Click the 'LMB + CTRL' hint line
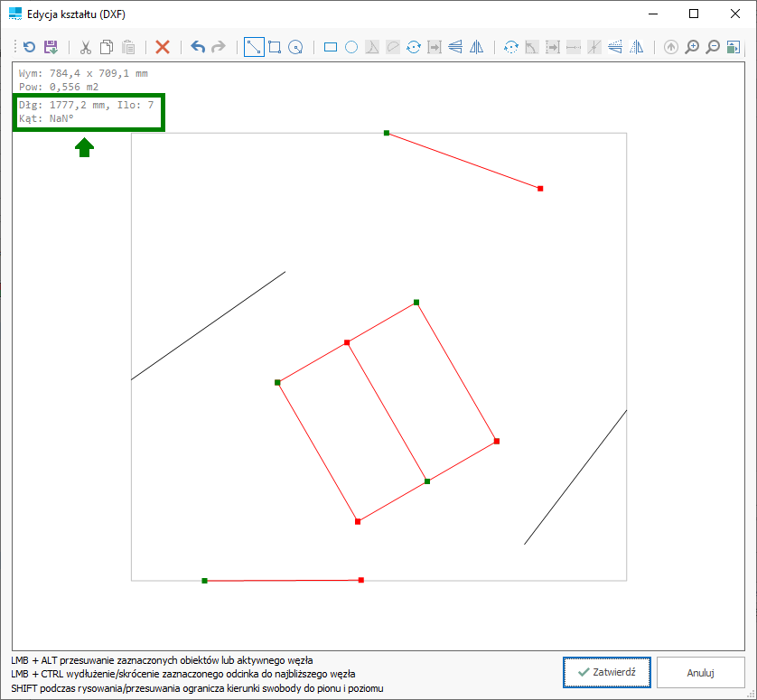The image size is (757, 700). pos(183,674)
